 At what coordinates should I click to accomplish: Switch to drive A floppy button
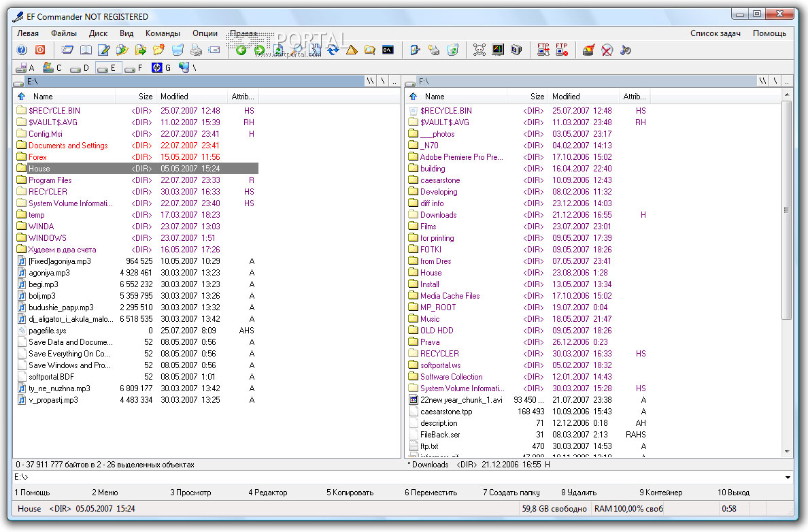point(26,67)
